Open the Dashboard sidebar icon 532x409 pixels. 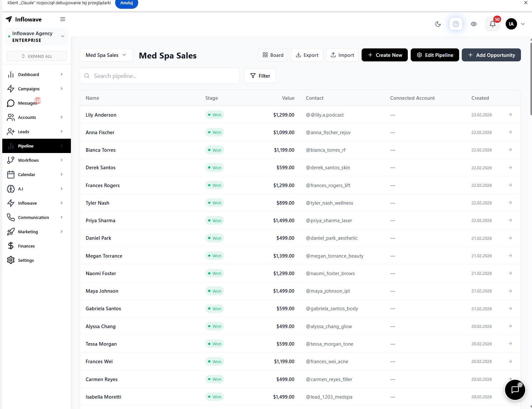[11, 74]
